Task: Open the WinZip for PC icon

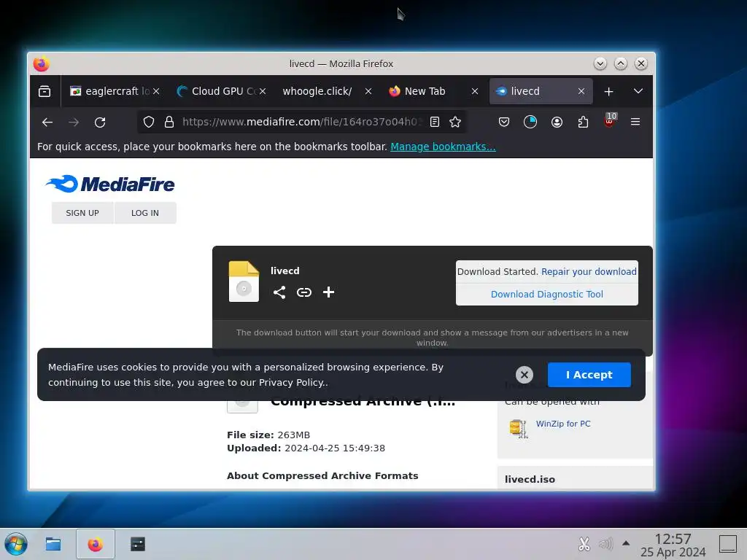Action: pyautogui.click(x=519, y=429)
